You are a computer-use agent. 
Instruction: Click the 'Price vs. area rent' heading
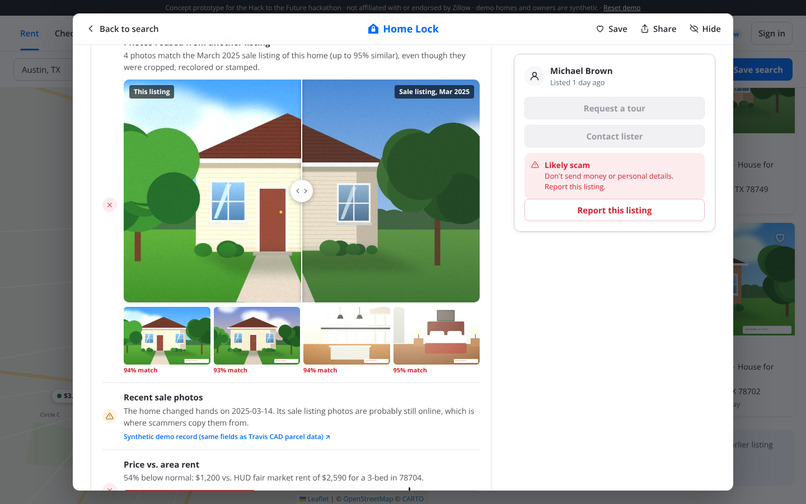click(161, 464)
